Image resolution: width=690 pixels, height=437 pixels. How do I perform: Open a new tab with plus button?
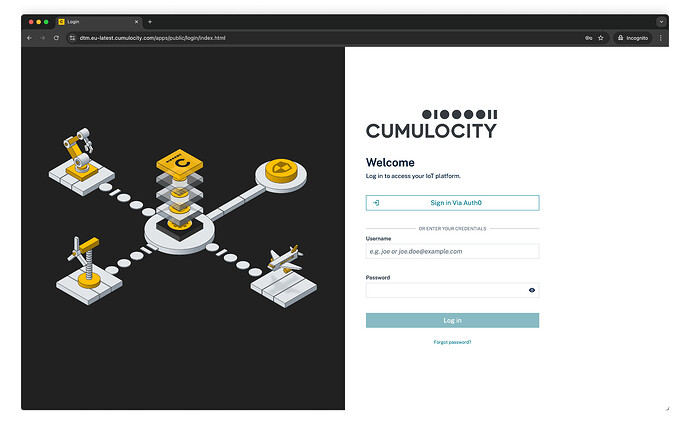click(150, 22)
